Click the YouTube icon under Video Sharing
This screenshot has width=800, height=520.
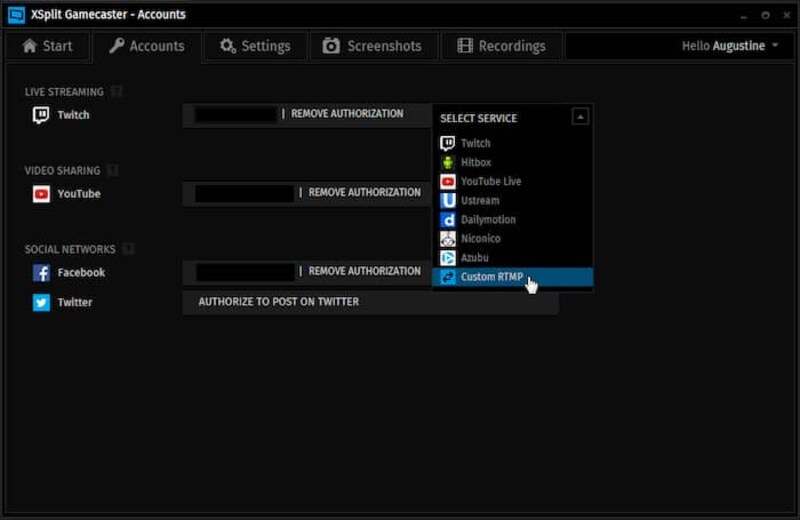click(x=41, y=194)
